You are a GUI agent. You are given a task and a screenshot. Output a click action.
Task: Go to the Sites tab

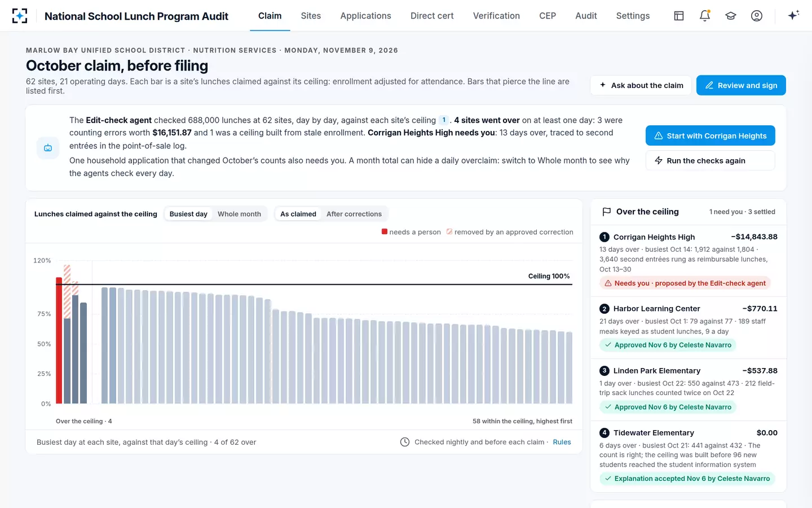tap(311, 16)
